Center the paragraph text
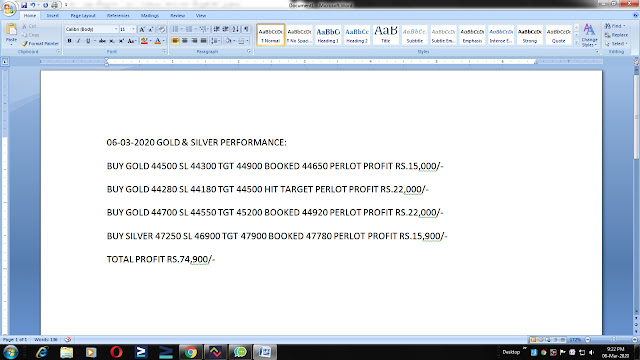Screen dimensions: 640x360 185,41
